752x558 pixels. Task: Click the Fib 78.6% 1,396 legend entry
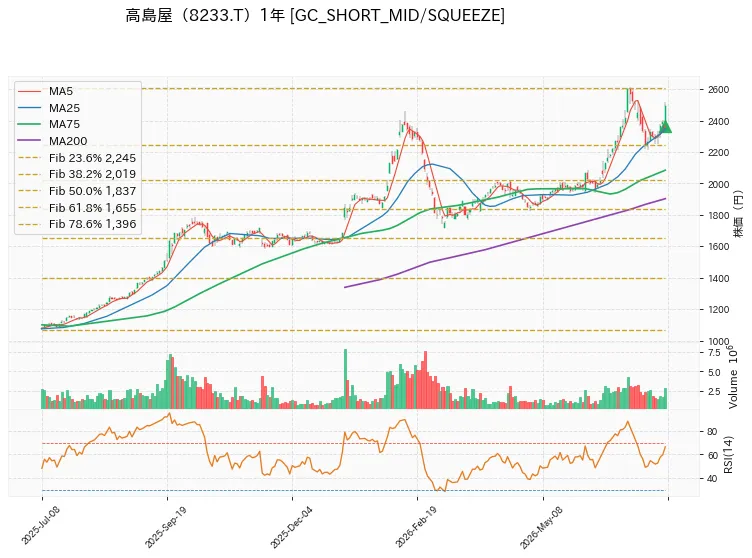[93, 224]
